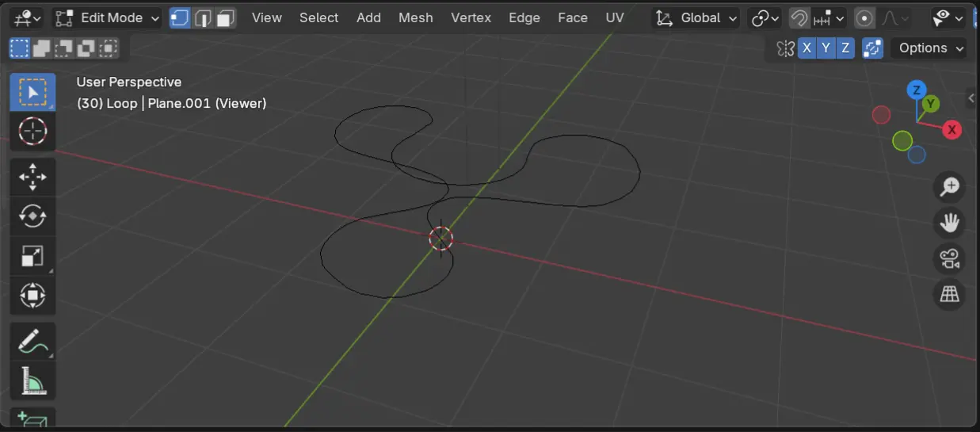
Task: Toggle X axis mirror button
Action: (806, 48)
